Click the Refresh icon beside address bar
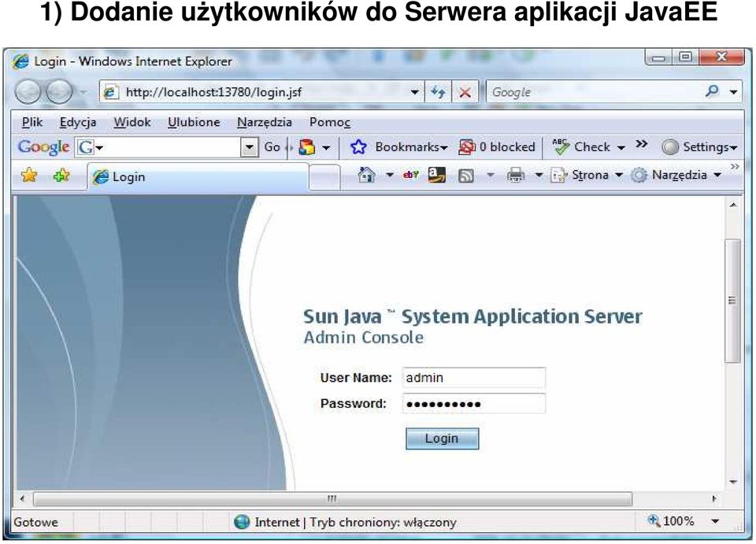Viewport: 756px width, 544px height. click(x=438, y=91)
